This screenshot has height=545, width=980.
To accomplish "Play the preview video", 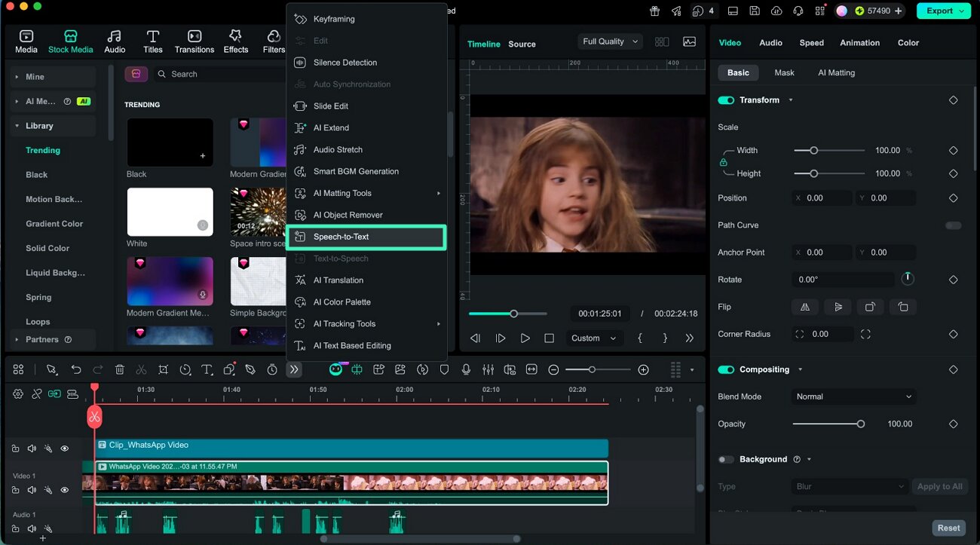I will click(525, 338).
